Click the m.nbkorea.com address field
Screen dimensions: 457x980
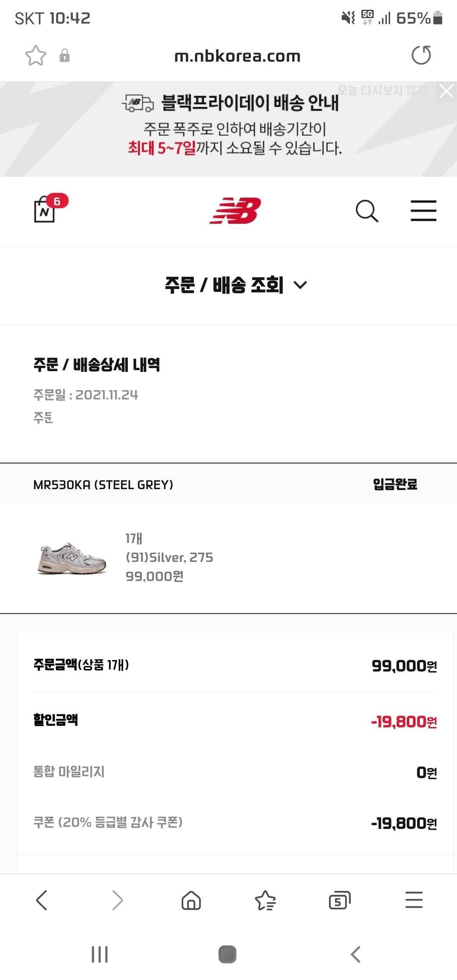pyautogui.click(x=237, y=56)
